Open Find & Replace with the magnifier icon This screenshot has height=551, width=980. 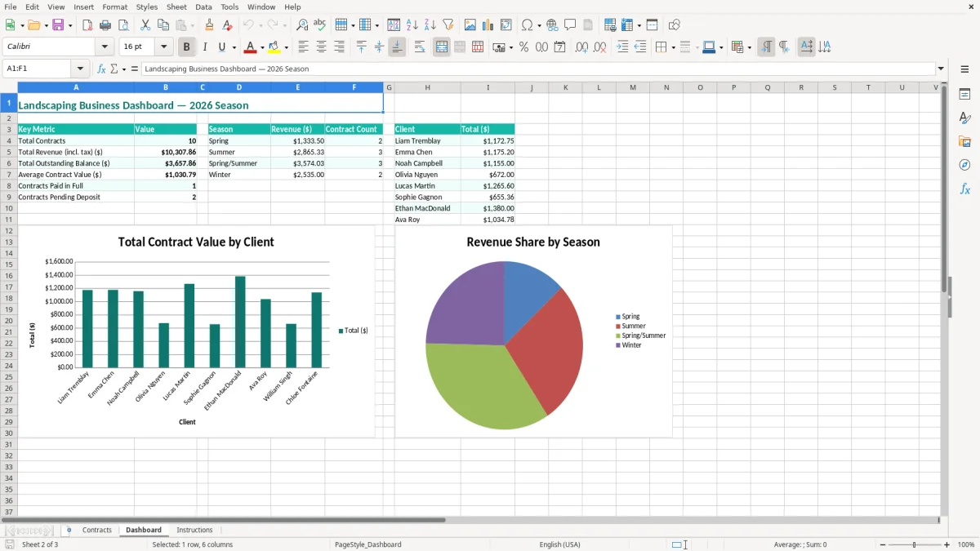click(x=302, y=25)
